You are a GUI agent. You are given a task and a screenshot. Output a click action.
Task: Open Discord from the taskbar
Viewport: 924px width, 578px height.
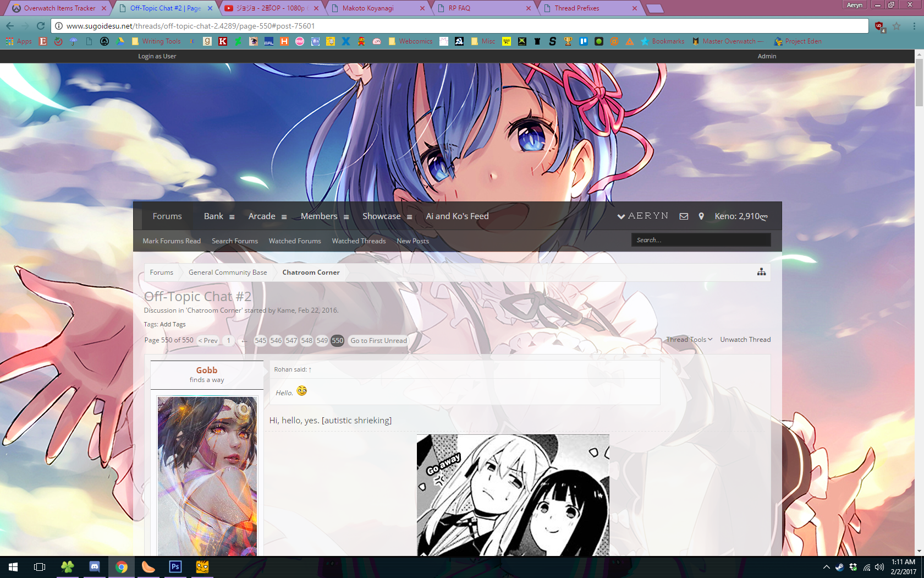95,566
